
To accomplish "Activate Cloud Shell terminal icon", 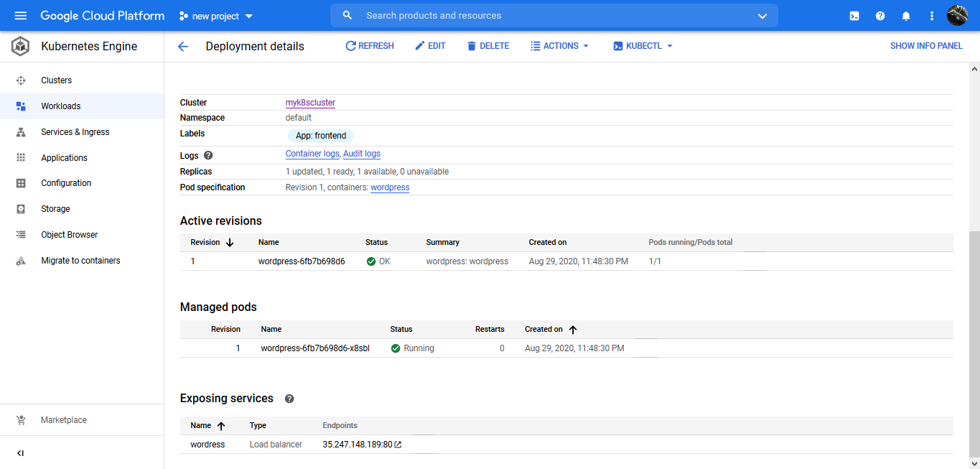I will 854,16.
